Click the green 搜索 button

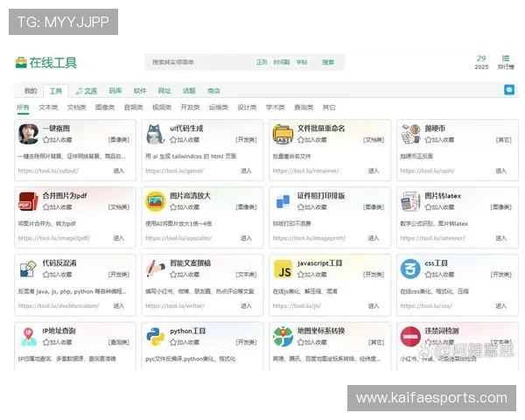[x=328, y=62]
